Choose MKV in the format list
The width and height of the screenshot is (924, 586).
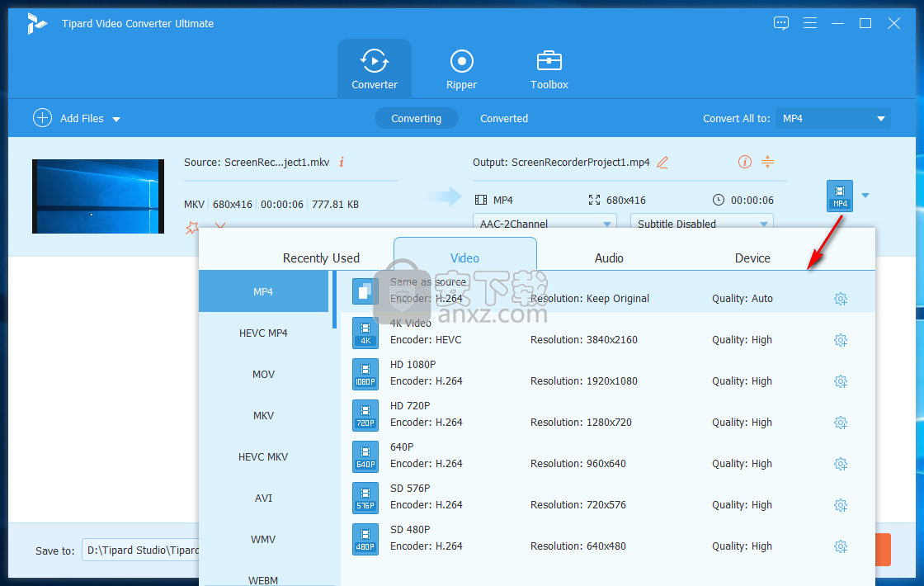(x=263, y=416)
